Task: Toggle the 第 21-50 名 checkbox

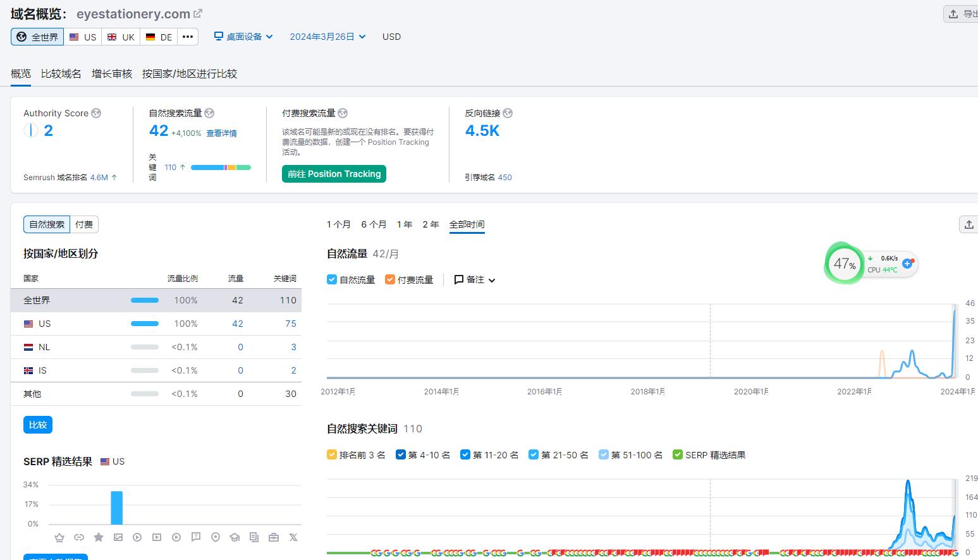Action: tap(534, 454)
